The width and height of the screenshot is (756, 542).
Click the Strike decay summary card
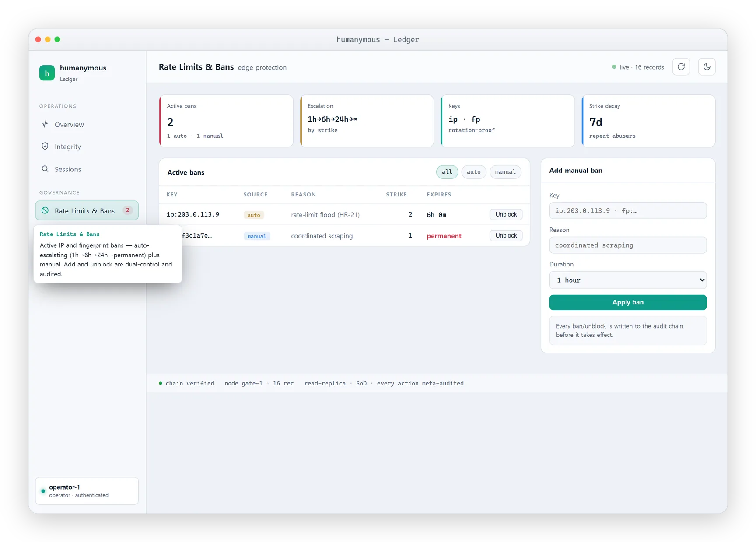coord(648,121)
